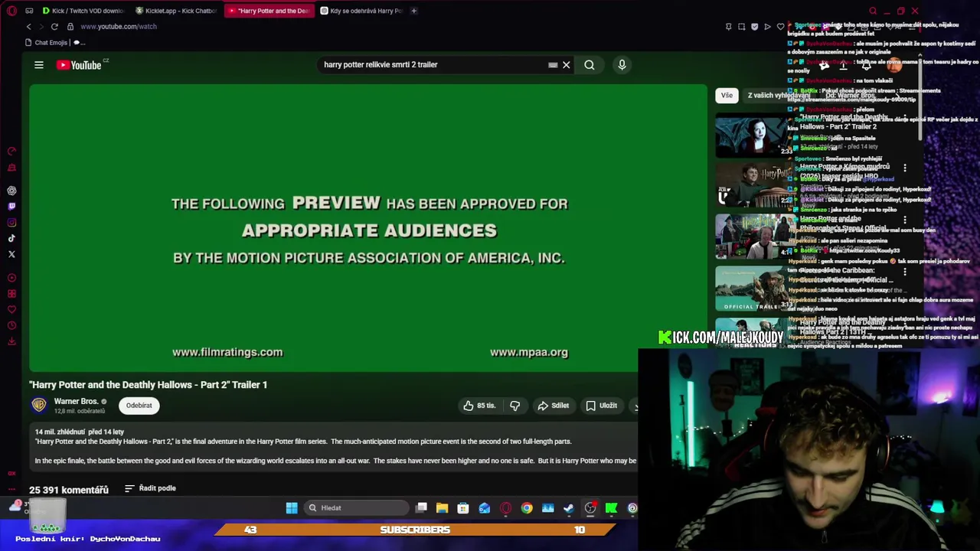Run search with the magnifier button
Screen dimensions: 980x551
tap(590, 65)
